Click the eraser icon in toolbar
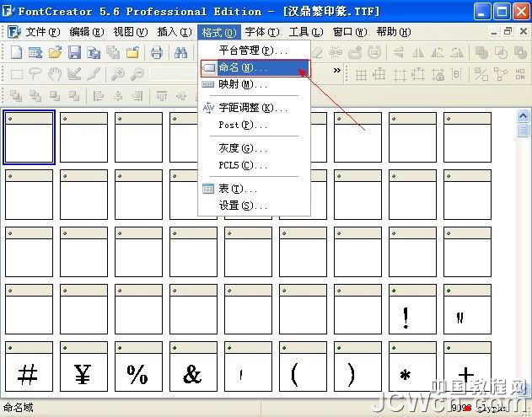The height and width of the screenshot is (417, 532). (x=316, y=52)
